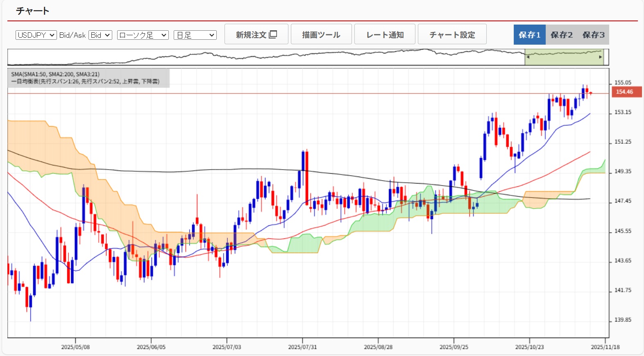This screenshot has height=356, width=644.
Task: Select the 保存1 tab
Action: pyautogui.click(x=529, y=35)
